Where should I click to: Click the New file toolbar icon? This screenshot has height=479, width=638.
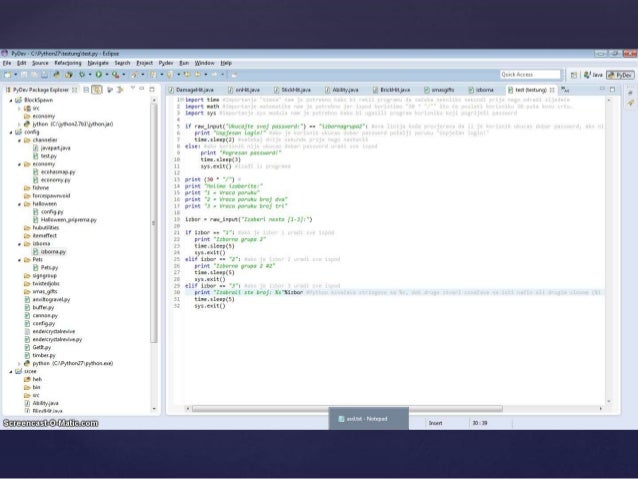click(x=7, y=74)
